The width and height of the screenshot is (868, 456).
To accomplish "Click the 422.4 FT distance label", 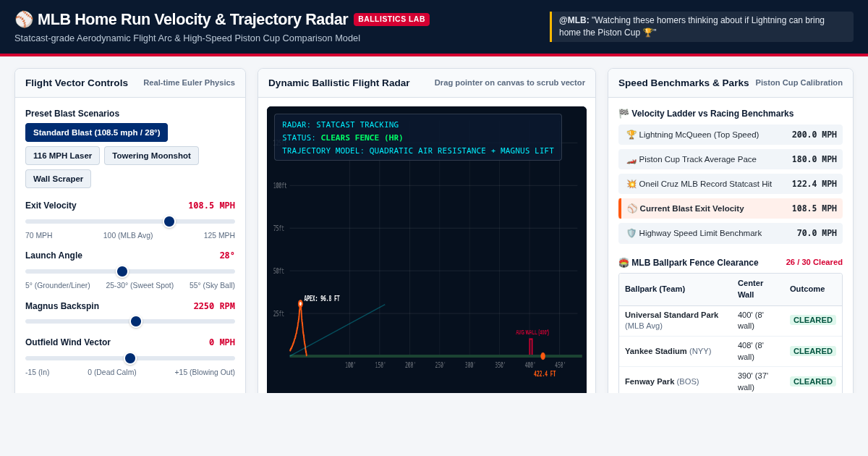I will coord(545,373).
